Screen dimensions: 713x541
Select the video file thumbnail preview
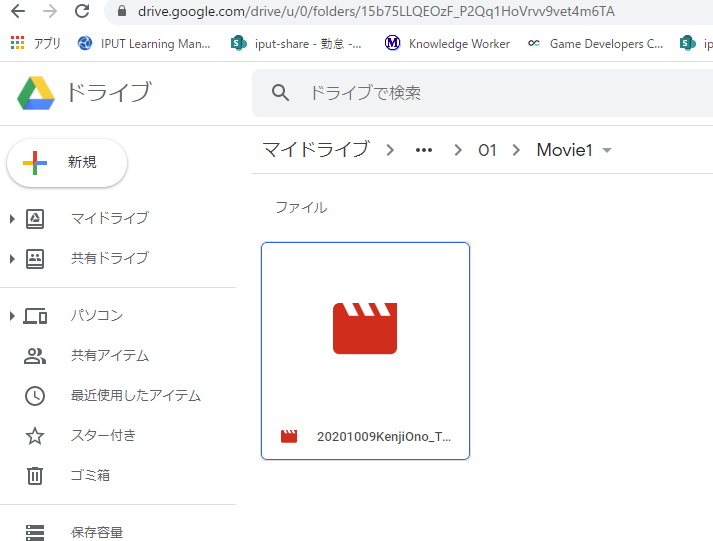coord(365,328)
